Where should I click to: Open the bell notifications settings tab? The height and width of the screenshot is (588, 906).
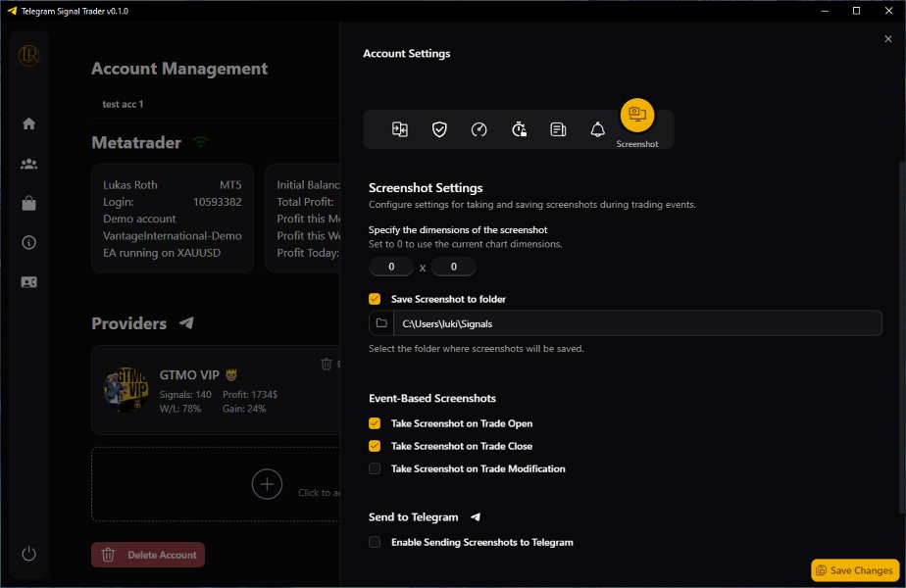click(x=597, y=129)
